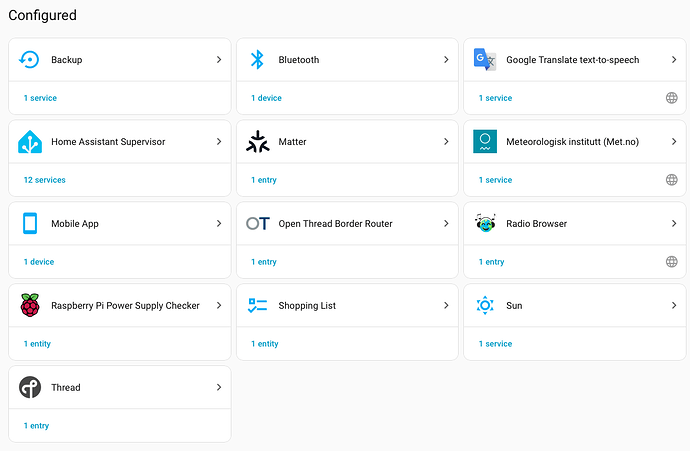The image size is (690, 451).
Task: Click Raspberry Pi Power Supply Checker chevron
Action: pos(219,305)
